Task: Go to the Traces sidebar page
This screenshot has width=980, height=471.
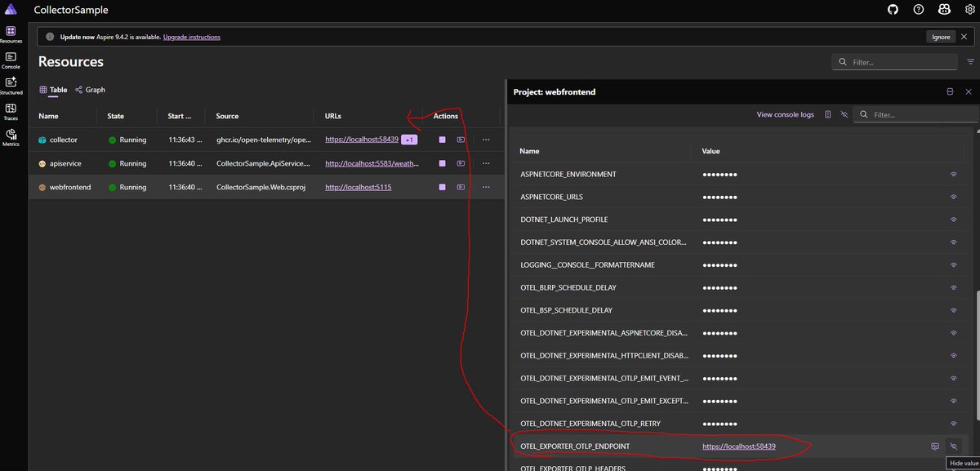Action: pos(11,112)
